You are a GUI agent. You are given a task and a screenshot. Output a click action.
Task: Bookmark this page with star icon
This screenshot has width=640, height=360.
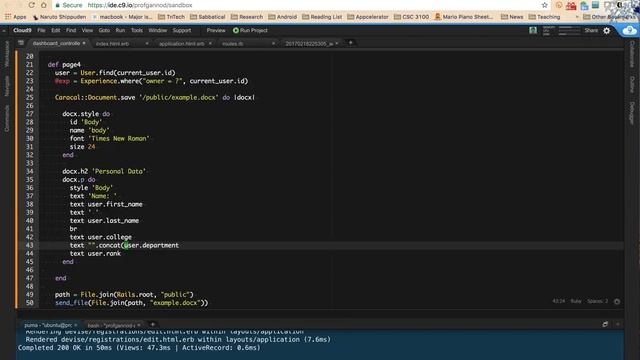pos(544,5)
